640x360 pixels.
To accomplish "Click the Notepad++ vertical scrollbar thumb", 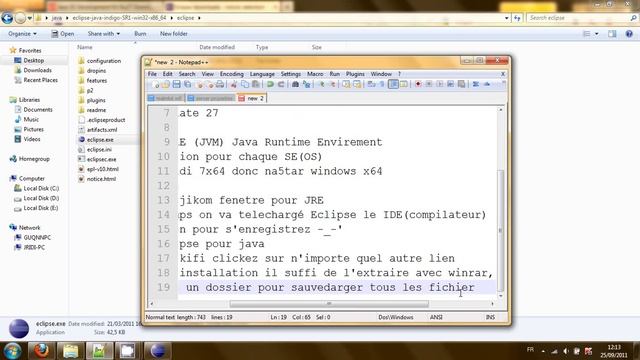I will click(500, 231).
